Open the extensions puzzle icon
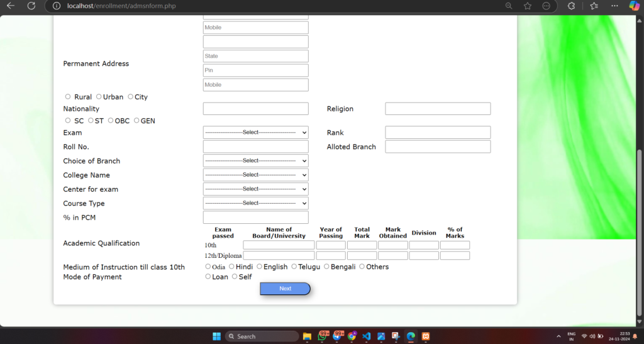Viewport: 644px width, 344px height. point(571,6)
